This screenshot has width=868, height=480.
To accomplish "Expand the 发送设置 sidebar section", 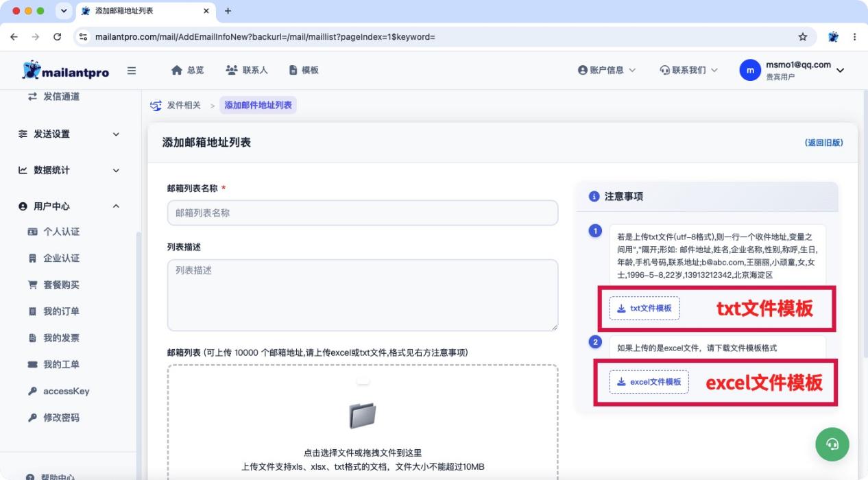I will tap(69, 134).
